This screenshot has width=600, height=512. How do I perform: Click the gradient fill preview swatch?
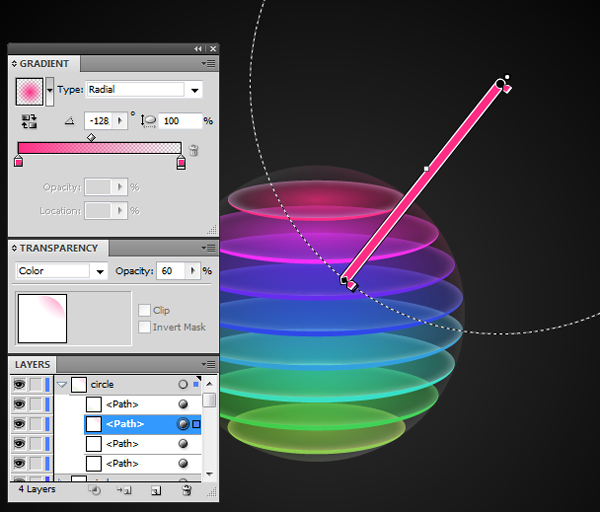click(x=29, y=91)
